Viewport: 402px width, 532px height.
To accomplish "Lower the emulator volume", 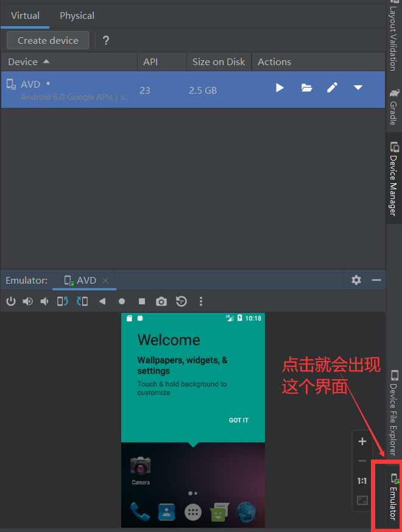I will coord(44,301).
